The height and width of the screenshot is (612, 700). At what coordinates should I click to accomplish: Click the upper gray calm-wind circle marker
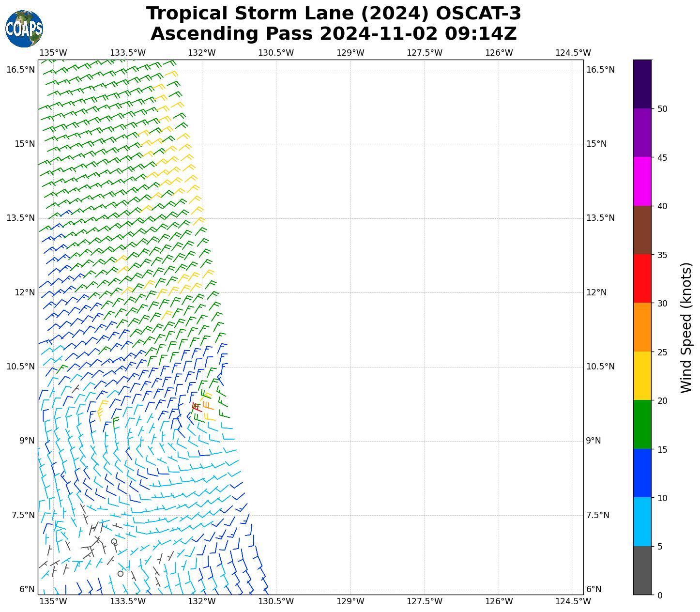point(114,541)
